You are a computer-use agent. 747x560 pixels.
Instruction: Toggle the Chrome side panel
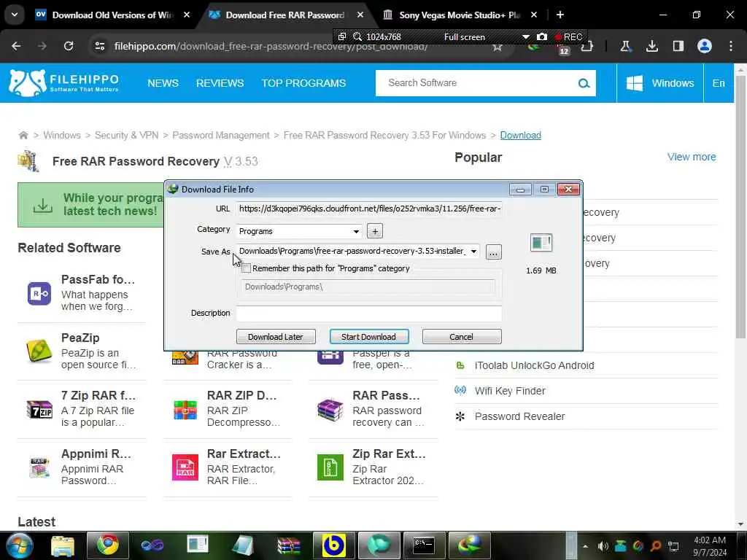pyautogui.click(x=678, y=46)
